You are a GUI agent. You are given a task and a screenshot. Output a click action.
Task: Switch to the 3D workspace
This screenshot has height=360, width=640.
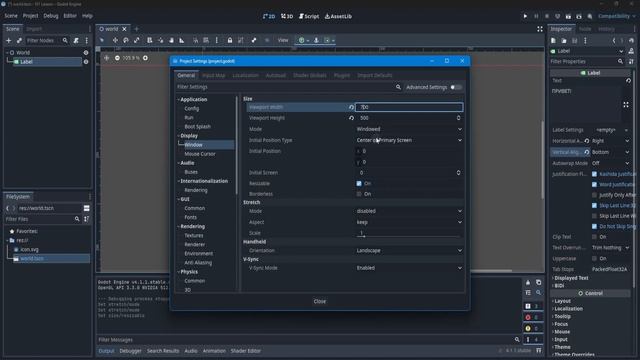(x=287, y=16)
